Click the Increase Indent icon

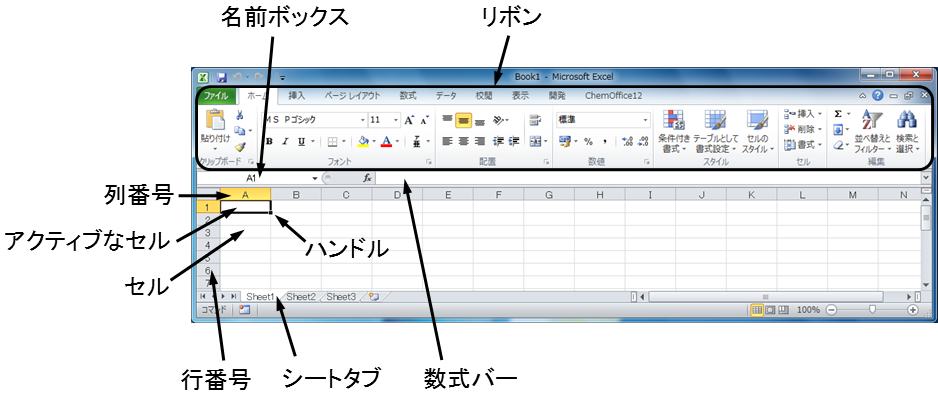pos(514,142)
